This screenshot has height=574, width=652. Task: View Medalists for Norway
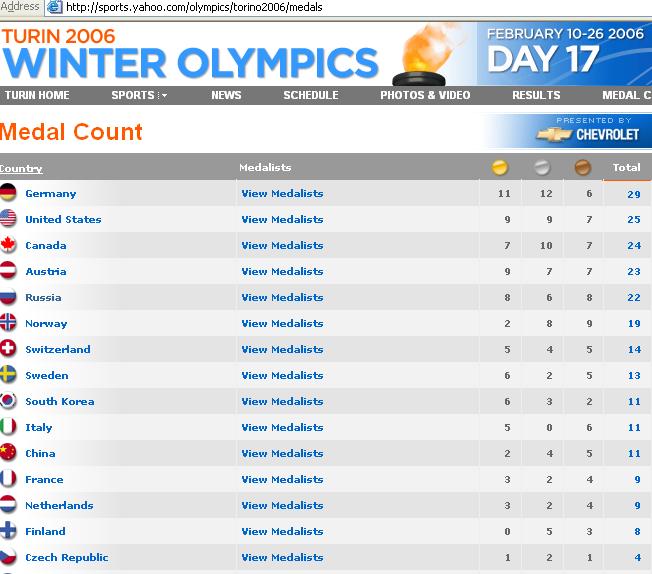click(x=282, y=324)
